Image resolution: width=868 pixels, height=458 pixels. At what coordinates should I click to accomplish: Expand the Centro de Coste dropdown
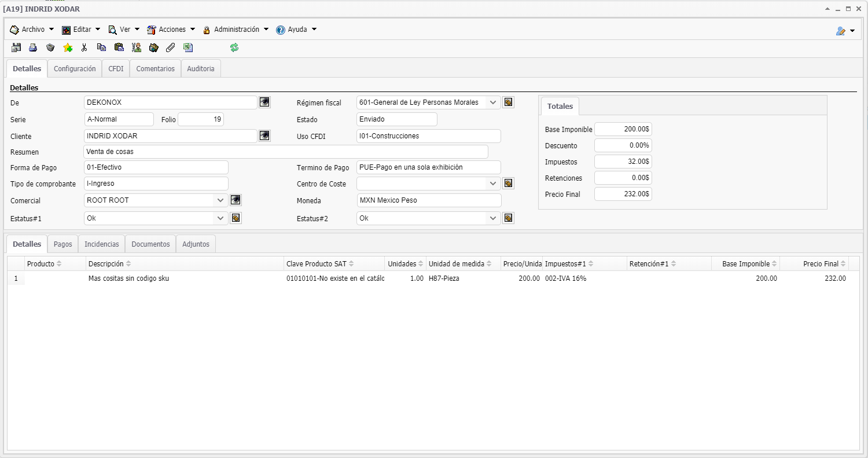point(493,184)
